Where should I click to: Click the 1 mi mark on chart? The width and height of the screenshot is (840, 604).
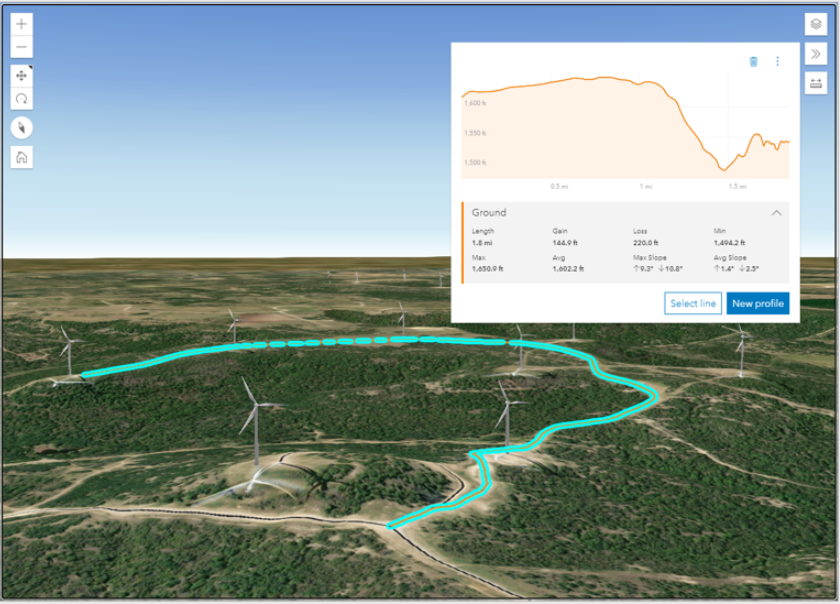646,186
